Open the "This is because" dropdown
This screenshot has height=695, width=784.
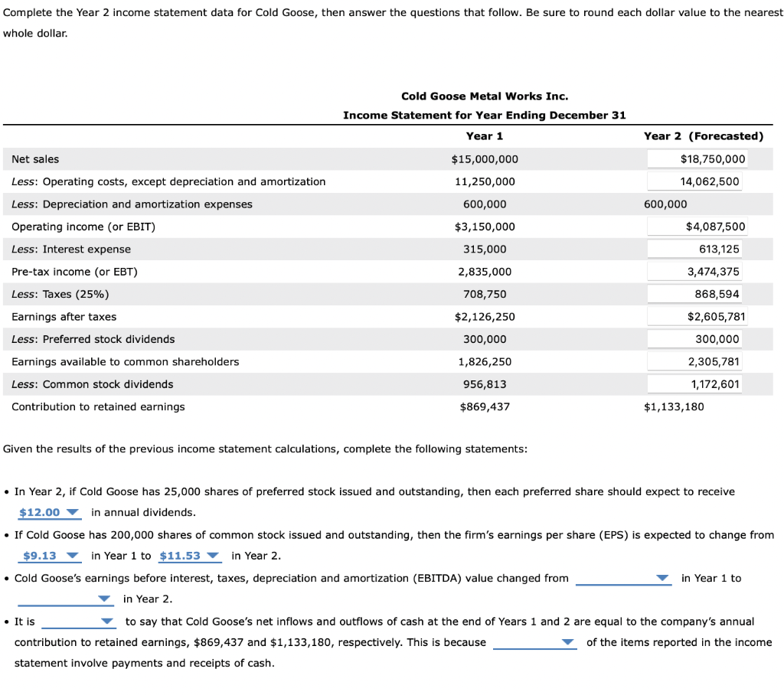535,642
